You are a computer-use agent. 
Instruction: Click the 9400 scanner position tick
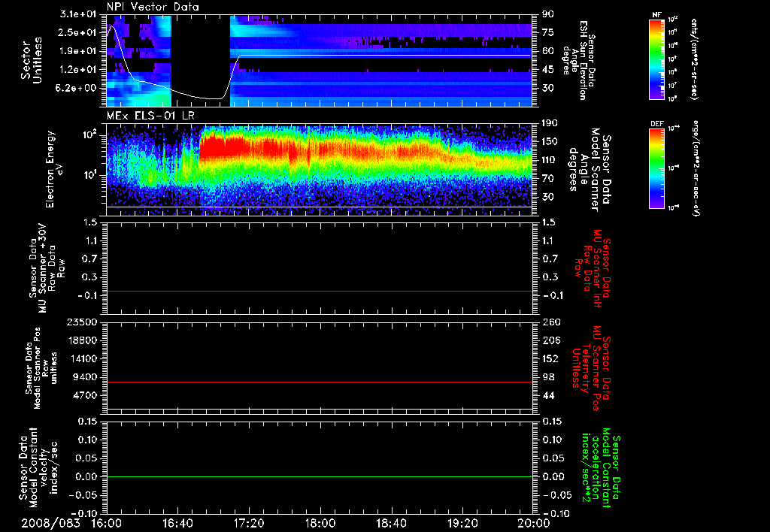pos(84,377)
